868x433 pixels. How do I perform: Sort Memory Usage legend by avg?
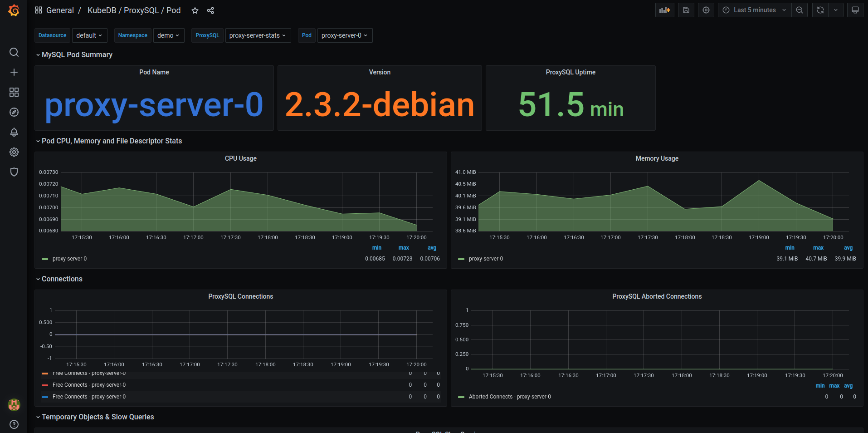[848, 248]
